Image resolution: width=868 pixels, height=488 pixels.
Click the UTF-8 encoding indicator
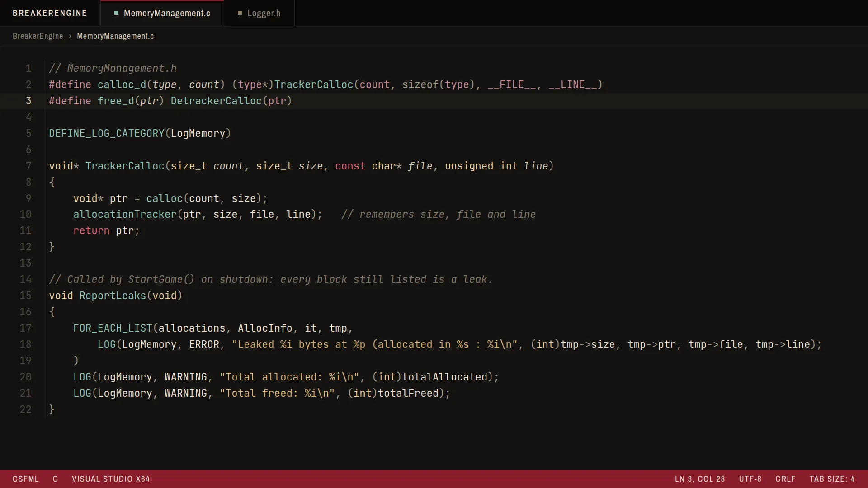(750, 479)
